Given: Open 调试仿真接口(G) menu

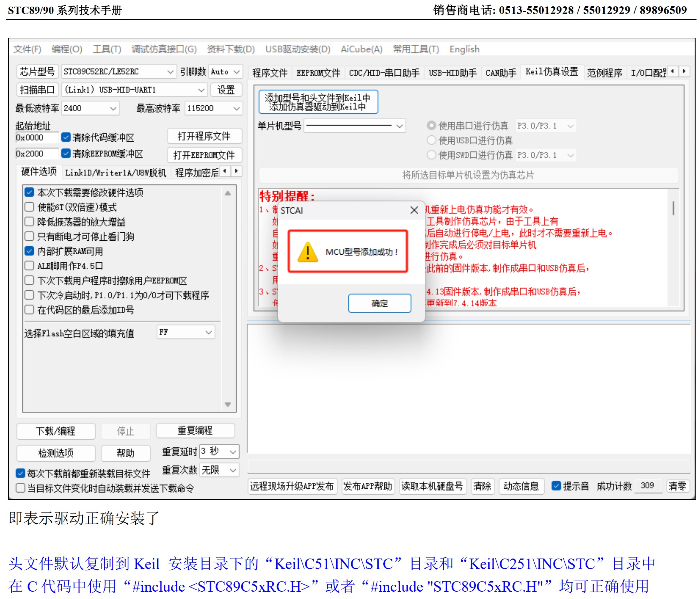Looking at the screenshot, I should [164, 49].
